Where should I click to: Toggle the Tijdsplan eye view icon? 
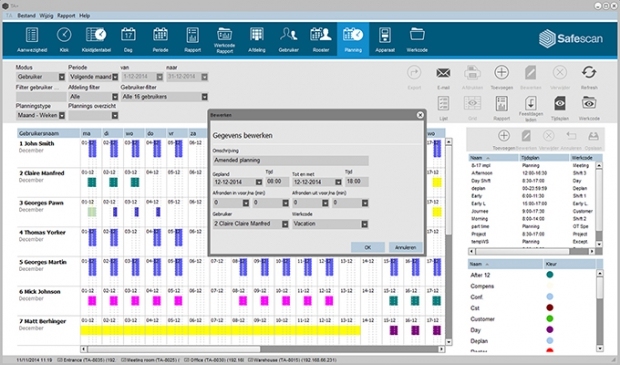coord(560,104)
